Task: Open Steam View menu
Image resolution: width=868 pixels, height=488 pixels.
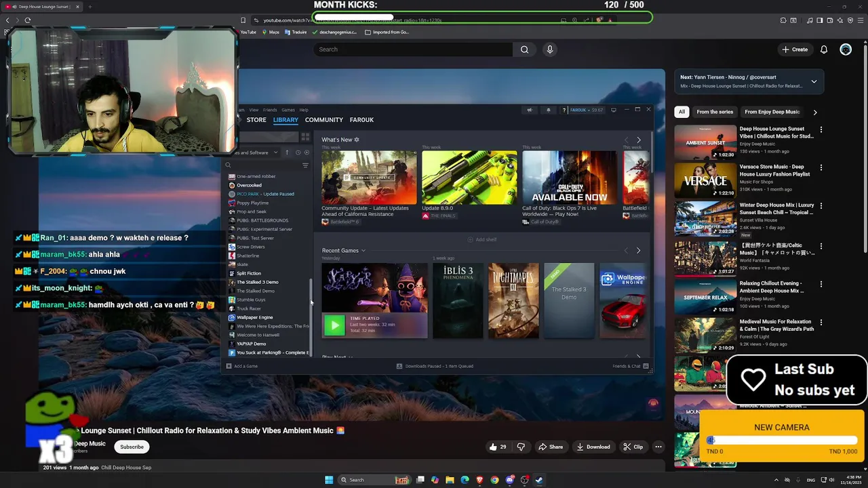Action: [x=254, y=110]
